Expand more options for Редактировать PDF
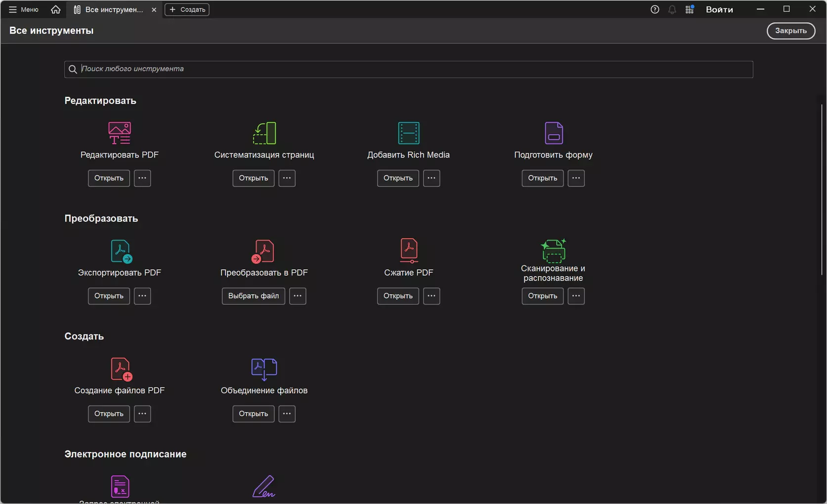This screenshot has width=827, height=504. pyautogui.click(x=142, y=178)
